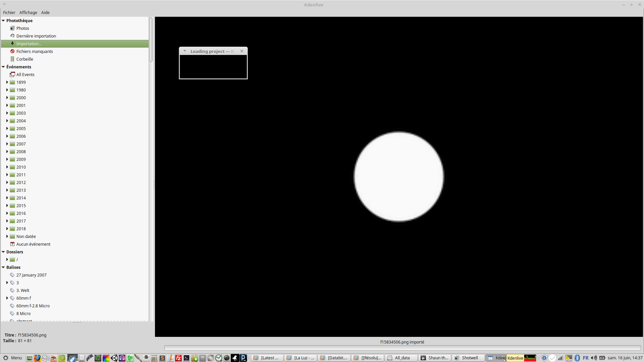Image resolution: width=644 pixels, height=362 pixels.
Task: Click the import progress bar
Action: (x=402, y=348)
